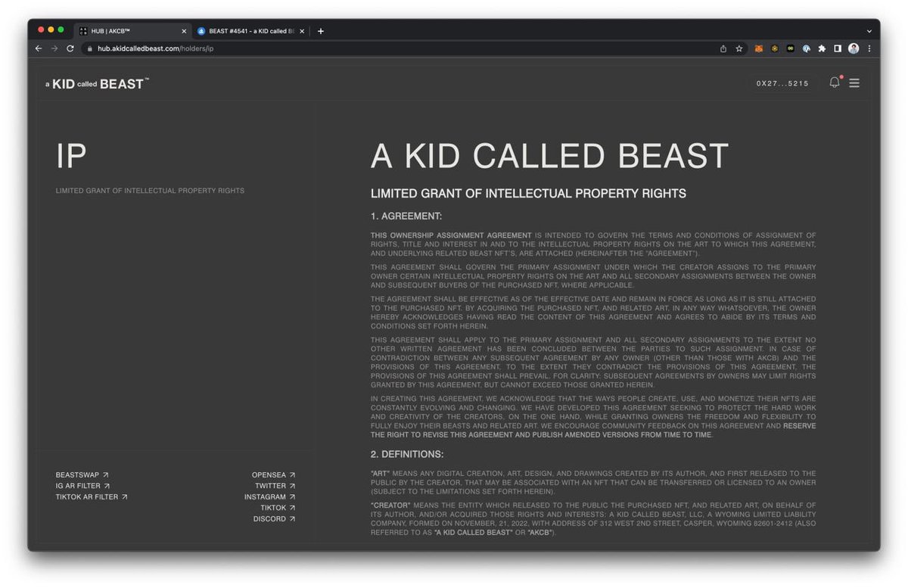Image resolution: width=908 pixels, height=588 pixels.
Task: Toggle the browser side panel
Action: tap(838, 48)
